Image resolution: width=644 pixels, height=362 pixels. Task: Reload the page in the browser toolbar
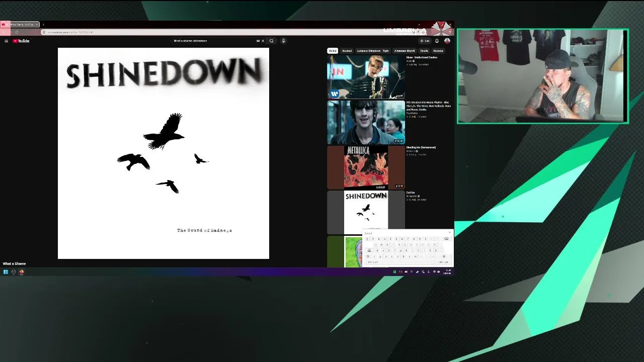pyautogui.click(x=17, y=32)
